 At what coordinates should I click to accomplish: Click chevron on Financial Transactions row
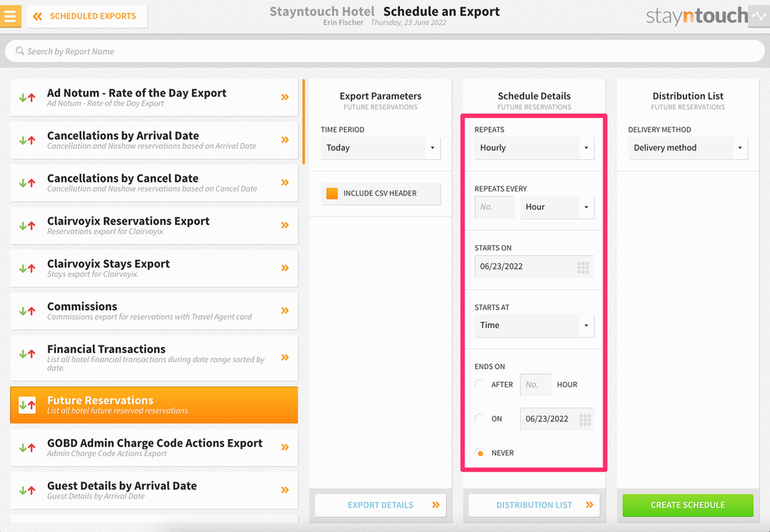[x=285, y=357]
